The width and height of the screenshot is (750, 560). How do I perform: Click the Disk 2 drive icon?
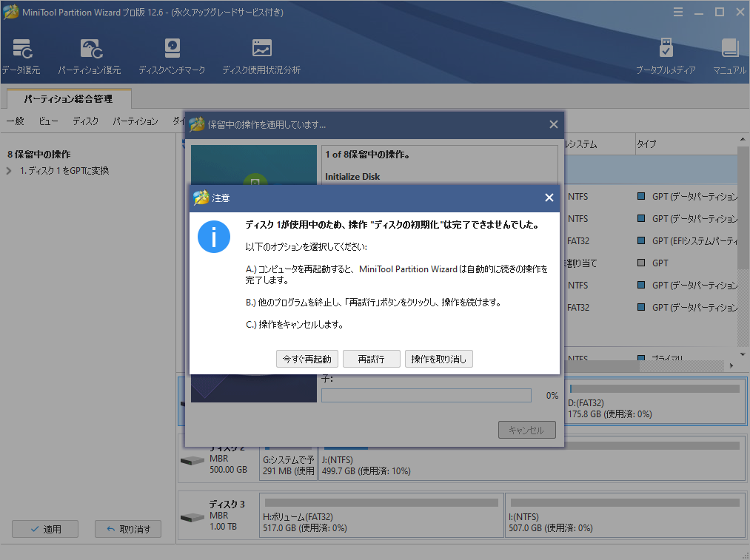pyautogui.click(x=192, y=461)
